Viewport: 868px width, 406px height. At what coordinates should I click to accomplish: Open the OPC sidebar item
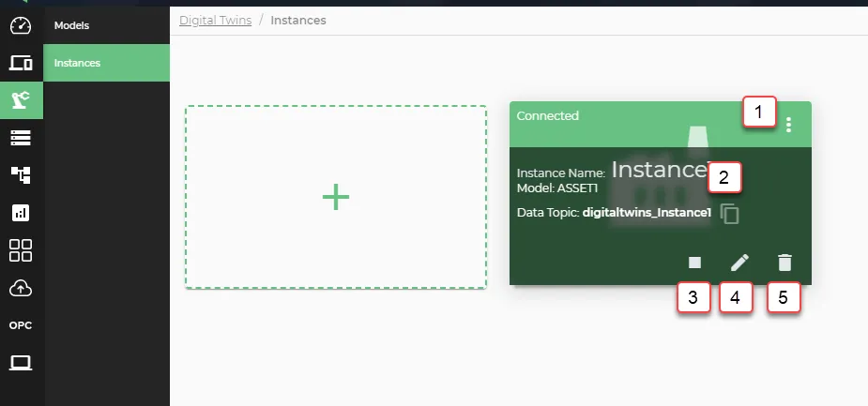tap(21, 325)
